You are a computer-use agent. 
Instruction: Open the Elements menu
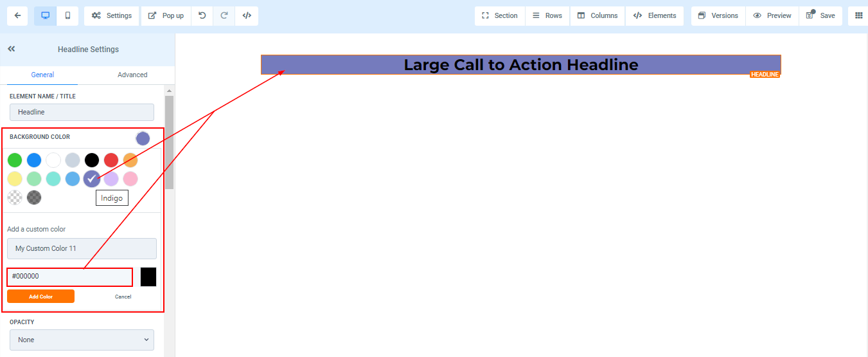(655, 15)
